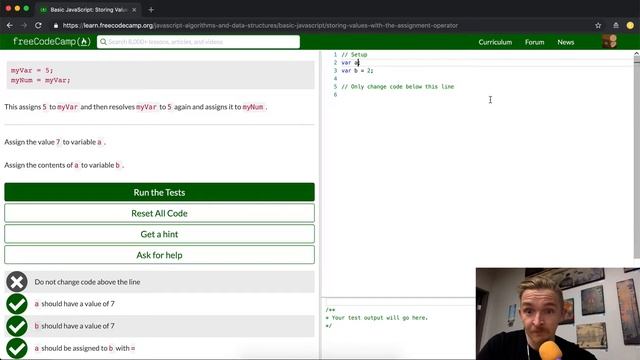Click Reset All Code button
Image resolution: width=640 pixels, height=360 pixels.
[x=159, y=213]
